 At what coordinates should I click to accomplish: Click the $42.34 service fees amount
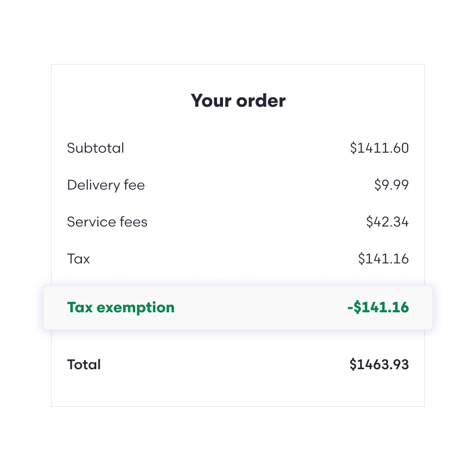pos(387,222)
